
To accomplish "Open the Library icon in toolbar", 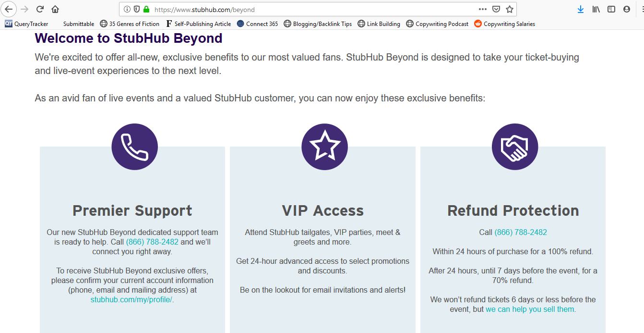I will tap(596, 9).
